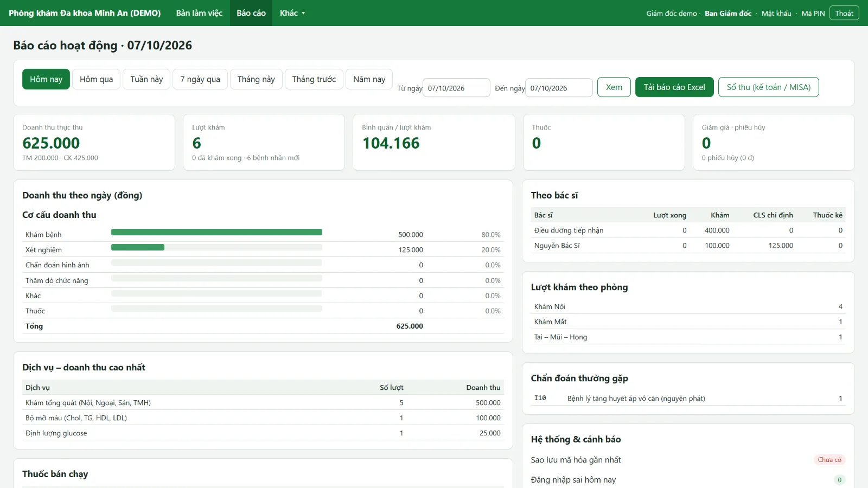Click the Tai – Mũi – Họng row
The image size is (868, 488).
coord(688,337)
